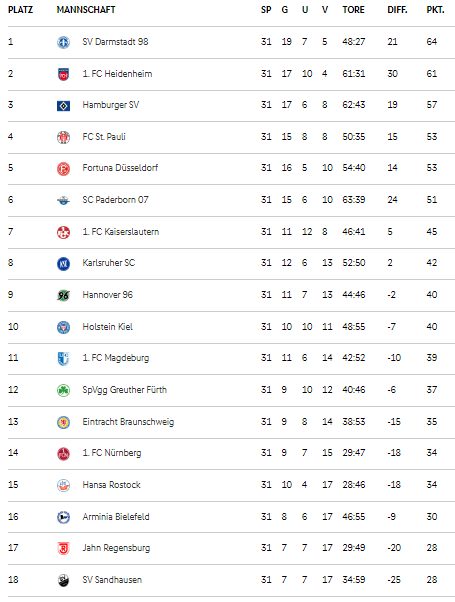Click the DIFF. column header
The height and width of the screenshot is (602, 455).
tap(397, 10)
